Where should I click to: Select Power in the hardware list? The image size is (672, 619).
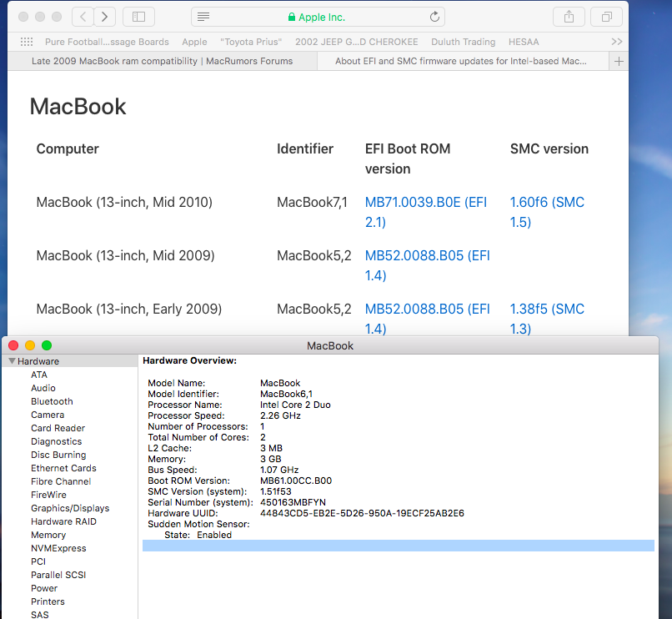coord(44,587)
